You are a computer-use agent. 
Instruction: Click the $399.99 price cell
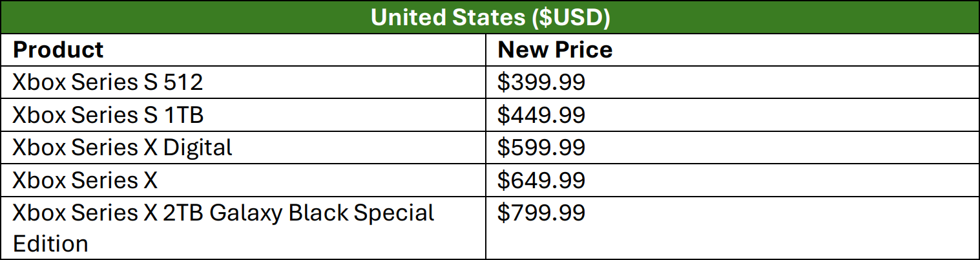pyautogui.click(x=541, y=82)
